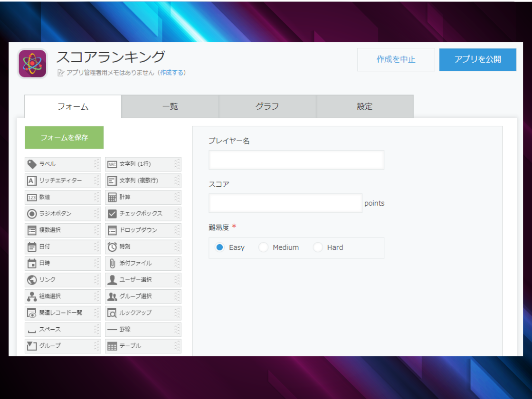Click the 日付 calendar field icon
Screen dimensions: 532x399
click(32, 247)
